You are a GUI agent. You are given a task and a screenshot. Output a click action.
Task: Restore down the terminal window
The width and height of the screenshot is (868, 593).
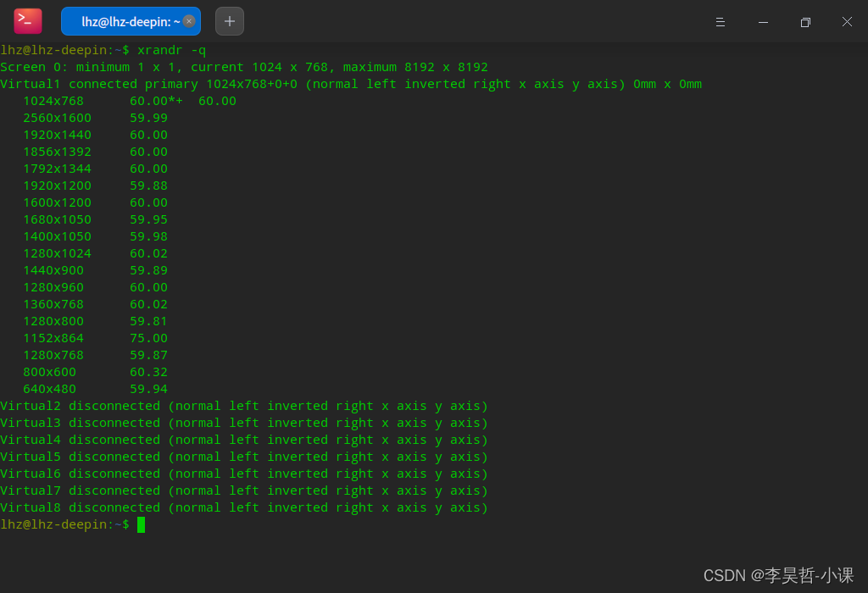click(x=805, y=22)
